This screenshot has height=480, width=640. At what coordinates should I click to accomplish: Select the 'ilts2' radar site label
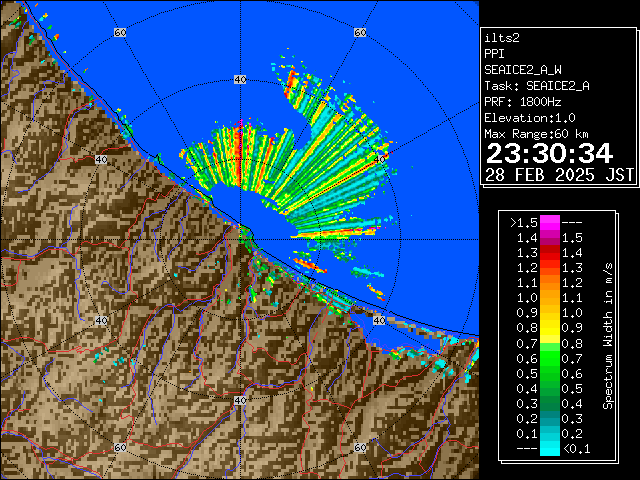502,38
